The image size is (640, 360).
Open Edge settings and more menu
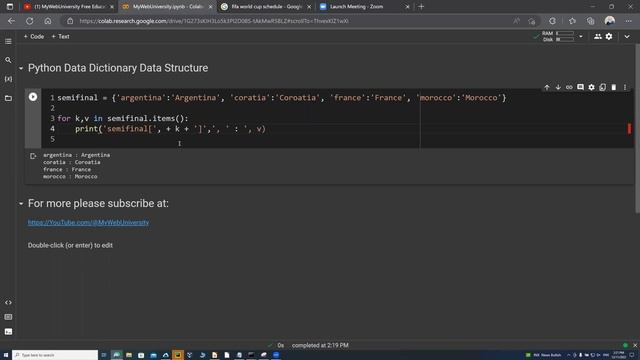coord(628,21)
